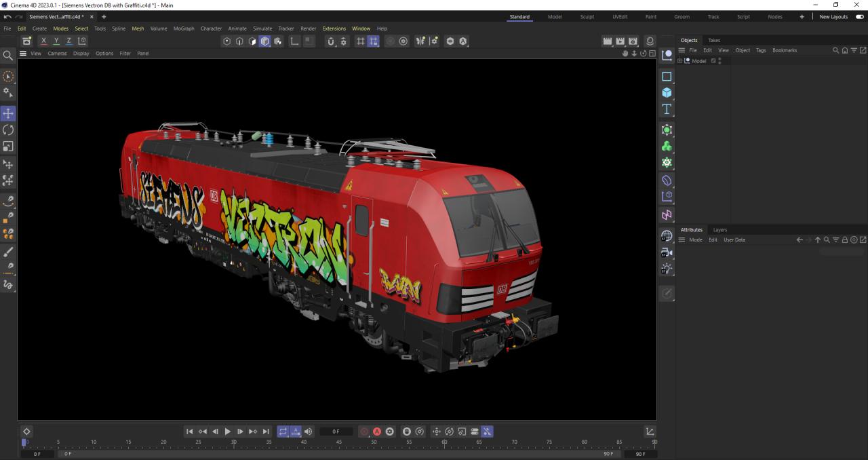
Task: Open the MoGraph menu
Action: [183, 28]
